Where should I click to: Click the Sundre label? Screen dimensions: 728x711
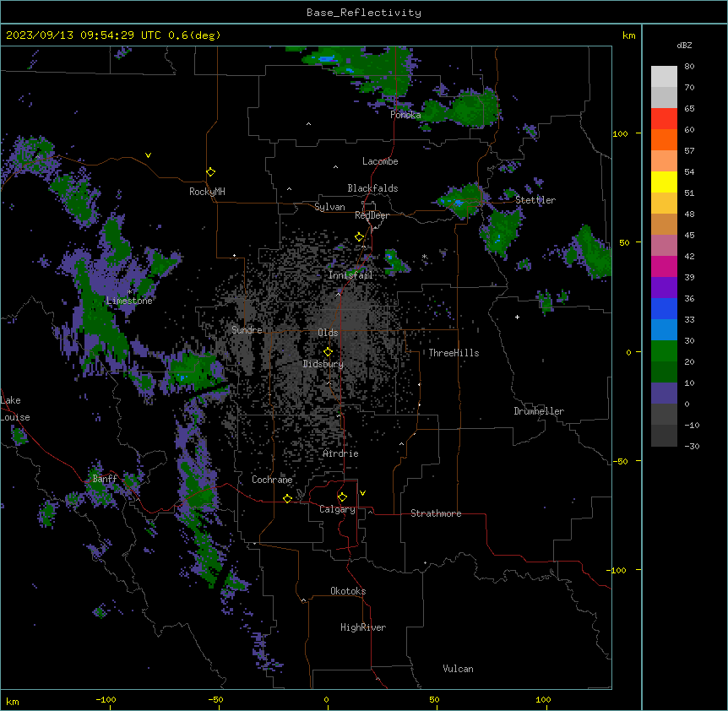click(247, 330)
